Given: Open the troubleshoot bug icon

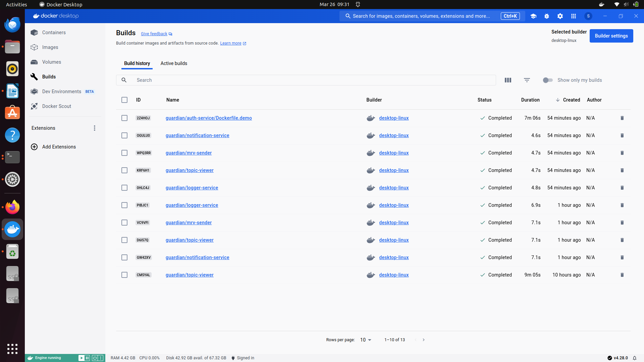Looking at the screenshot, I should click(x=547, y=16).
